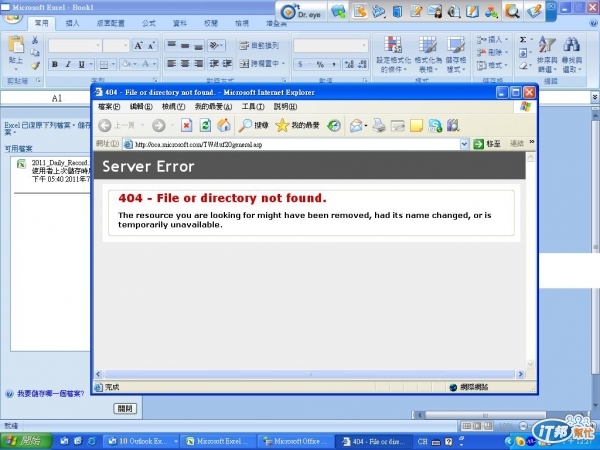600x450 pixels.
Task: Open the number format combo box
Action: pyautogui.click(x=331, y=46)
